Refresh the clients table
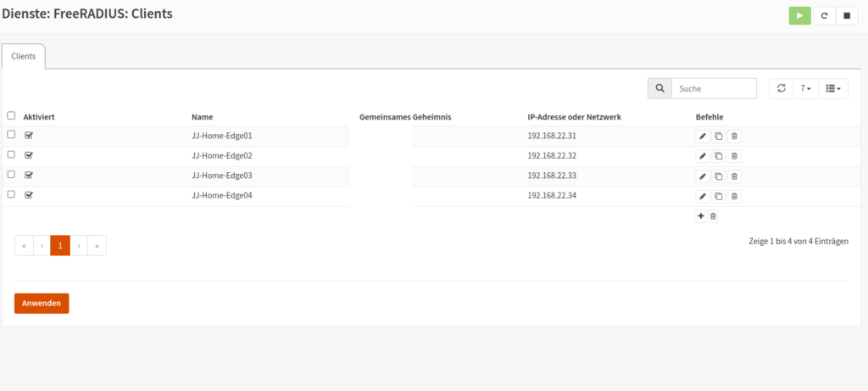 pyautogui.click(x=781, y=88)
